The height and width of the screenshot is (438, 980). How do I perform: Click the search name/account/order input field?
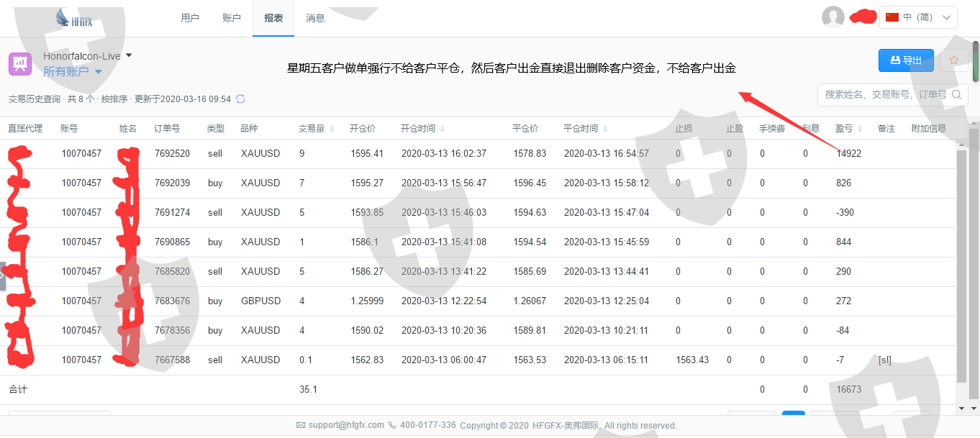(885, 94)
